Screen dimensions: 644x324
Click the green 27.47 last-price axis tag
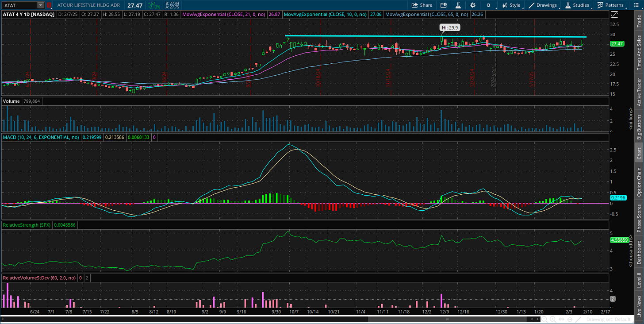(x=617, y=44)
